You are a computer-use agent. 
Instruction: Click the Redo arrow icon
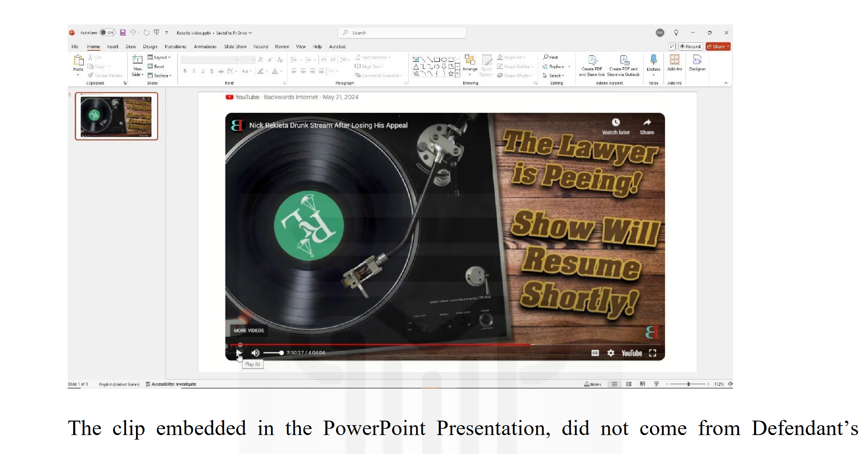[147, 33]
